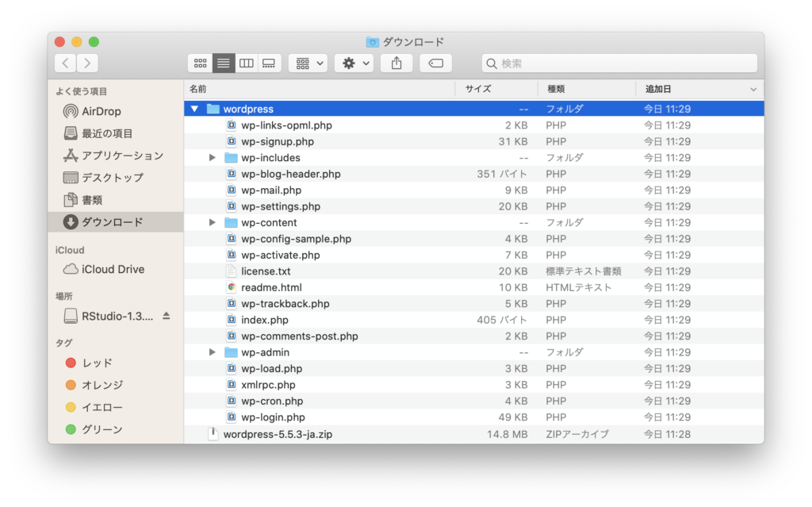Open the Share icon in the toolbar

[396, 63]
